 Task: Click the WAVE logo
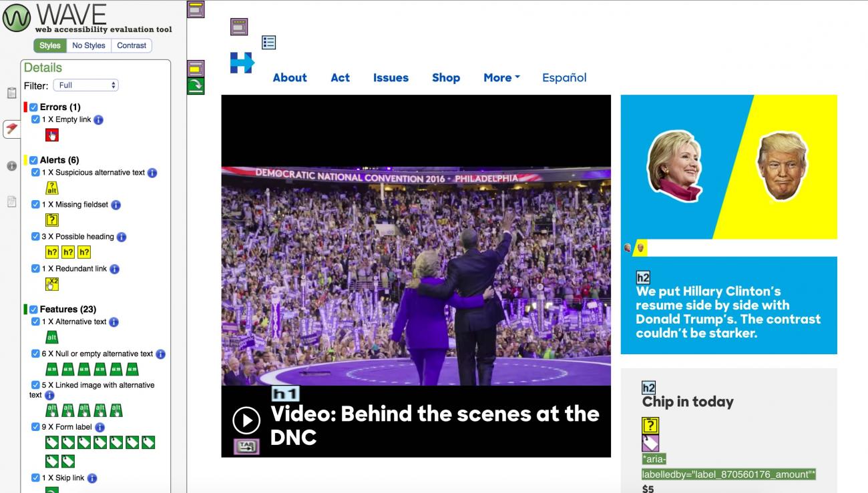click(87, 18)
